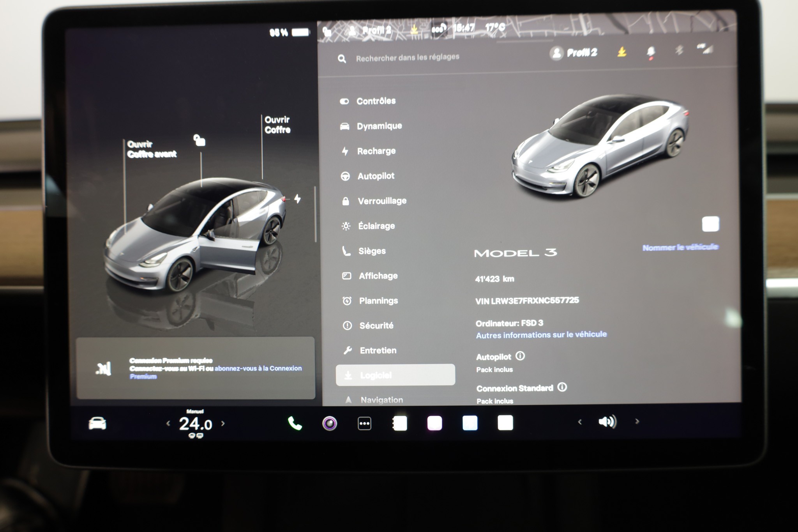Lower volume with left chevron
Screen dimensions: 798x532
pos(580,422)
